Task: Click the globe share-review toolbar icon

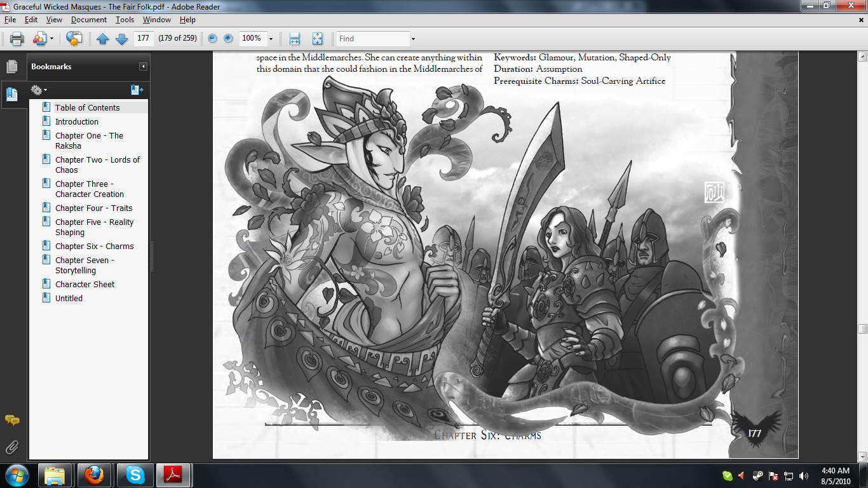Action: pyautogui.click(x=74, y=39)
